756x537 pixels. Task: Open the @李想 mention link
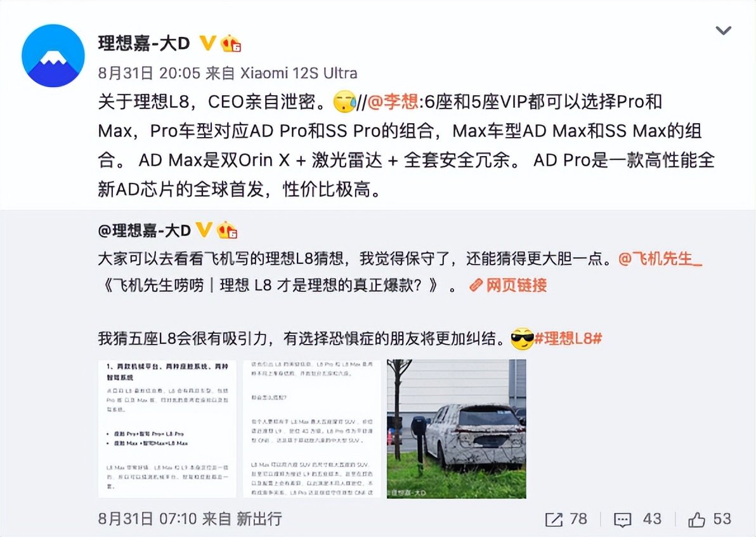(x=393, y=102)
